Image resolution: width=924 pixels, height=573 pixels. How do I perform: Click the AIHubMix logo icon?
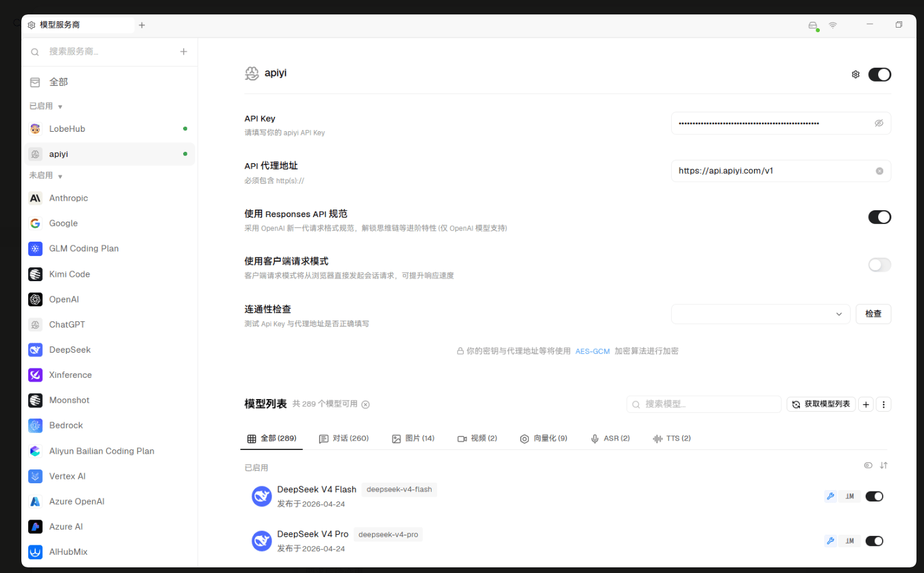[x=35, y=552]
